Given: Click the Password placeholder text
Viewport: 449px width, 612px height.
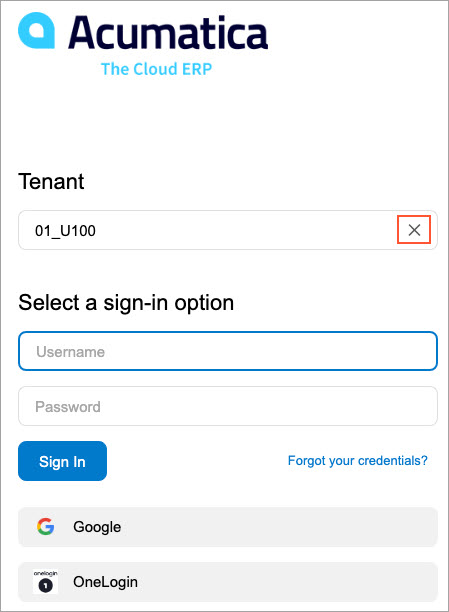Looking at the screenshot, I should 68,407.
